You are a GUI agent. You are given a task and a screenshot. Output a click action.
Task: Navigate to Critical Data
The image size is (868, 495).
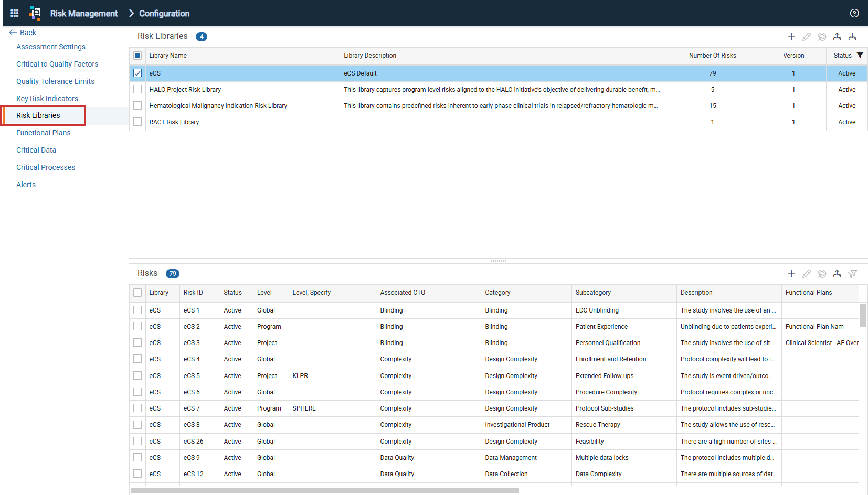[36, 150]
